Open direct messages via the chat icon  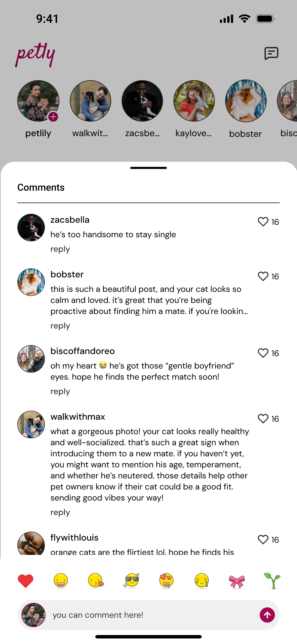point(271,53)
